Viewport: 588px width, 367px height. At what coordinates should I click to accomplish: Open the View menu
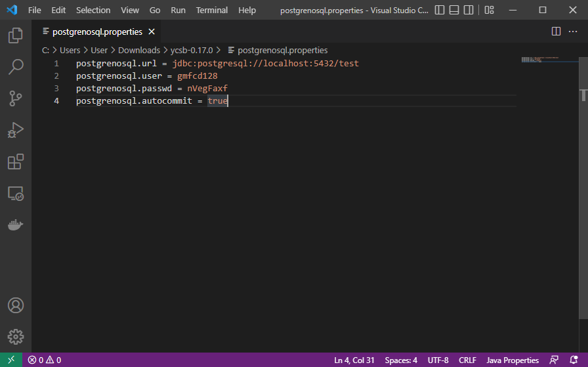(x=130, y=10)
